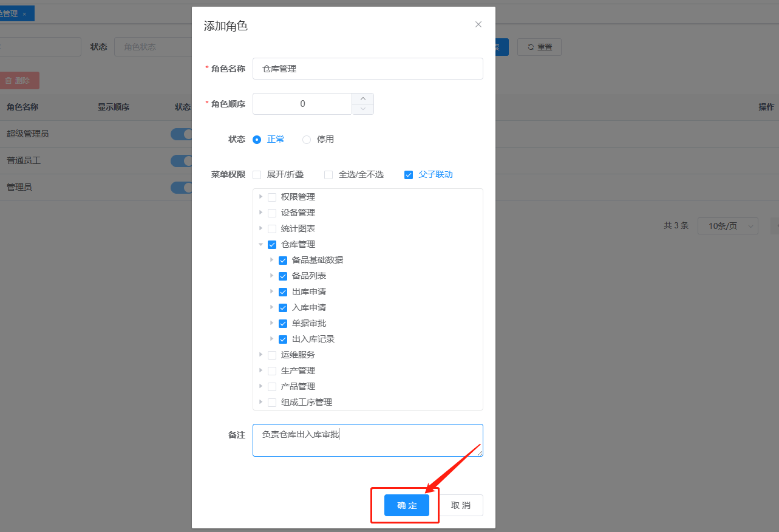Click the 重置 button in background page

[x=539, y=47]
